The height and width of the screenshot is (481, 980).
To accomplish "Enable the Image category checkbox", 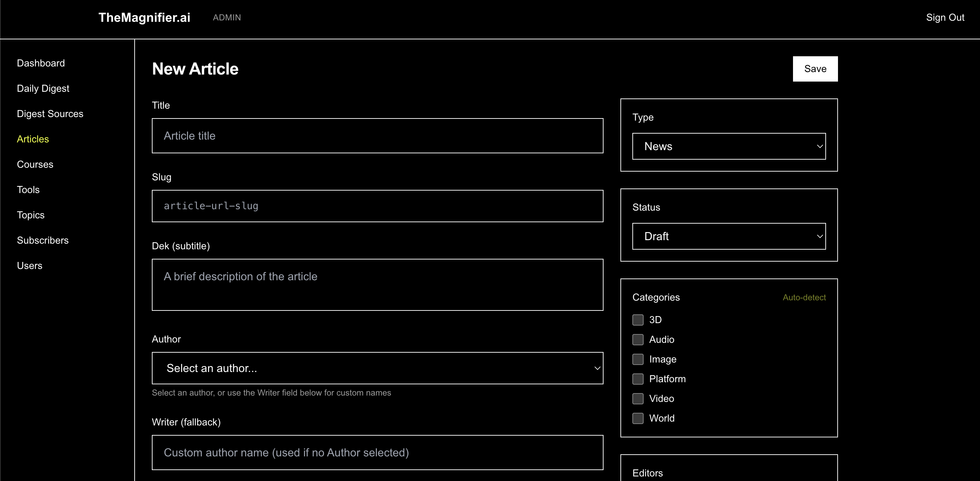I will tap(638, 359).
